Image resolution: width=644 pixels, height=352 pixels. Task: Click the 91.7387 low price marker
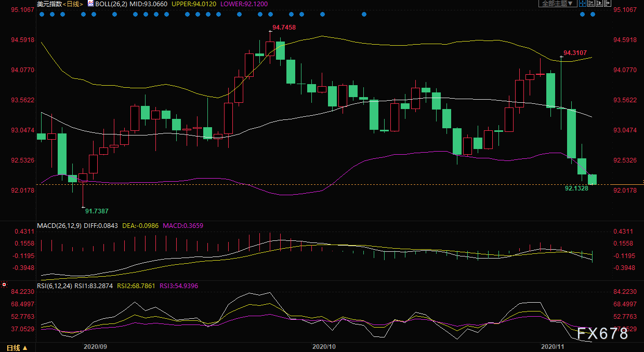click(x=97, y=211)
